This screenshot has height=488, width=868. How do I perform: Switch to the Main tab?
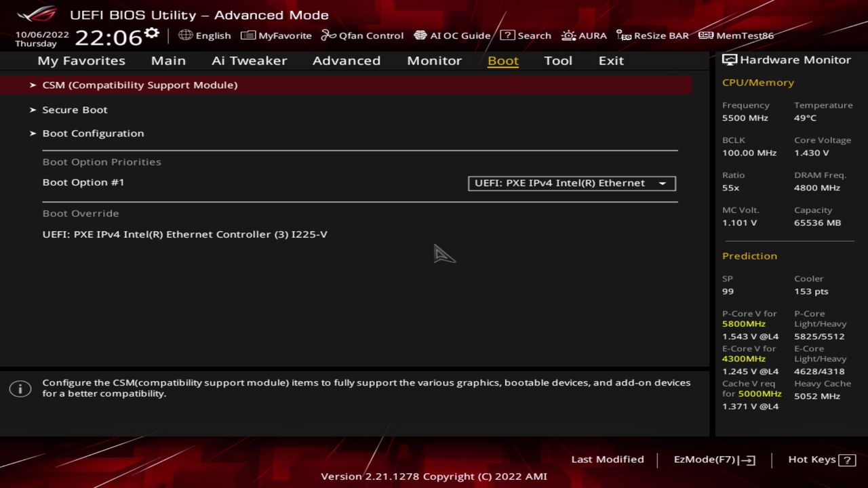point(168,60)
